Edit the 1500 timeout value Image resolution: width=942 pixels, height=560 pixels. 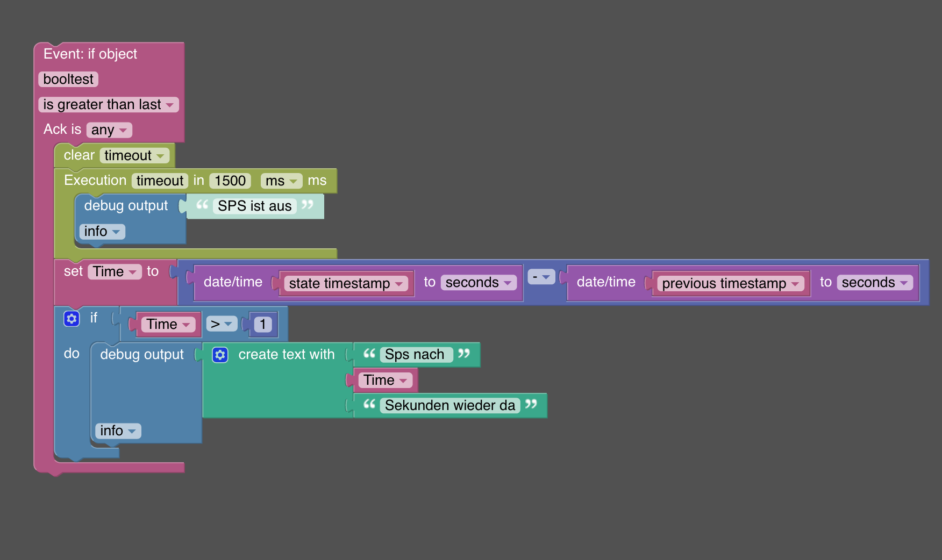[230, 181]
